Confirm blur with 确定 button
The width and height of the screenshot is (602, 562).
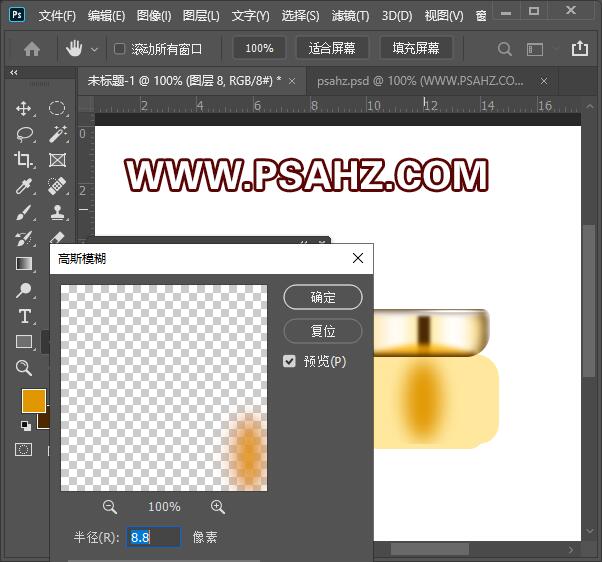click(x=323, y=297)
